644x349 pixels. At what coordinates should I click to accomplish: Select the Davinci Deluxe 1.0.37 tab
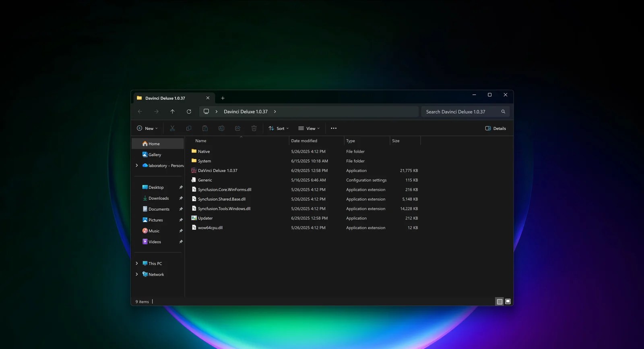point(173,98)
